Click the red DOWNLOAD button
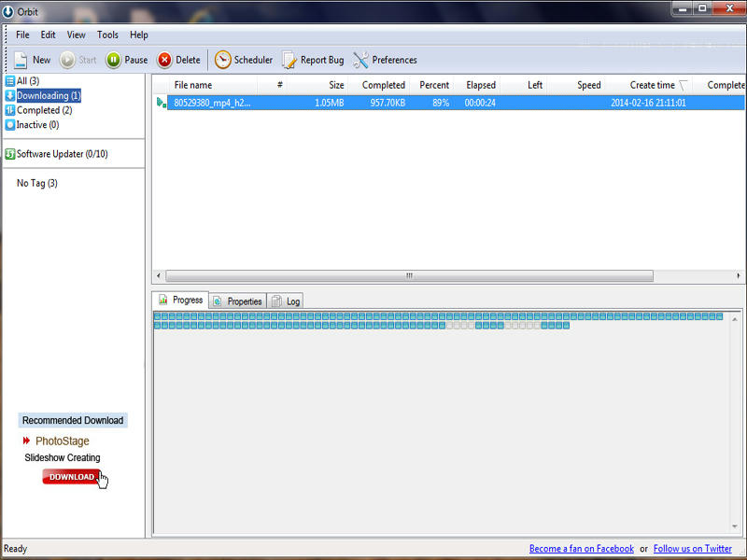747x560 pixels. coord(72,477)
